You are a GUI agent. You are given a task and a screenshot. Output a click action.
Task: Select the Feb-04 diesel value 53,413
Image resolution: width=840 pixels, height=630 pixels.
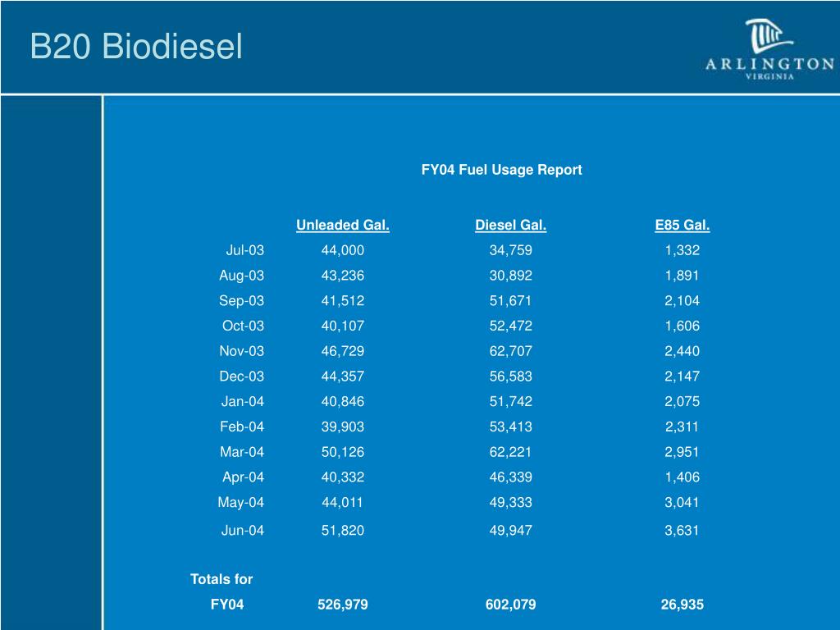point(510,427)
